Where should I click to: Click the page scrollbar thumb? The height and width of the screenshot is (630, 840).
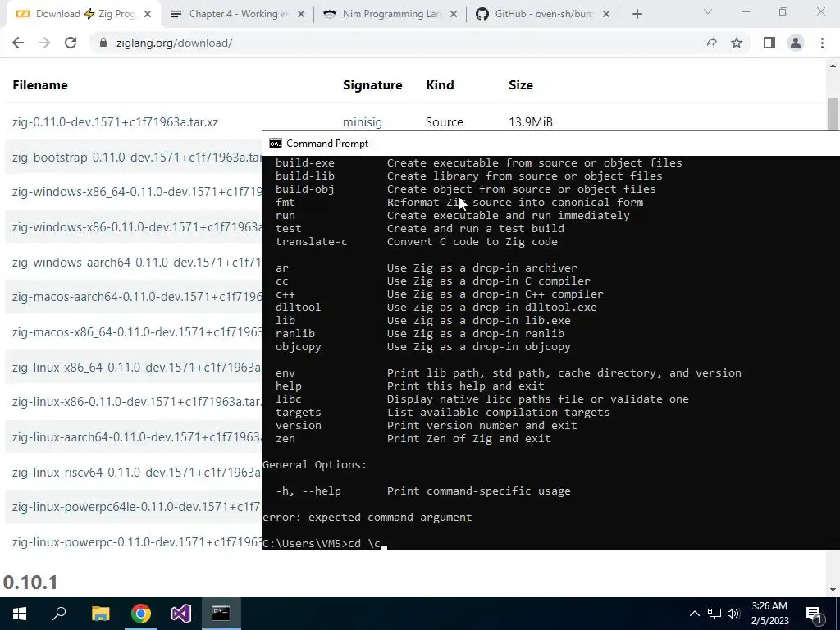click(x=833, y=114)
